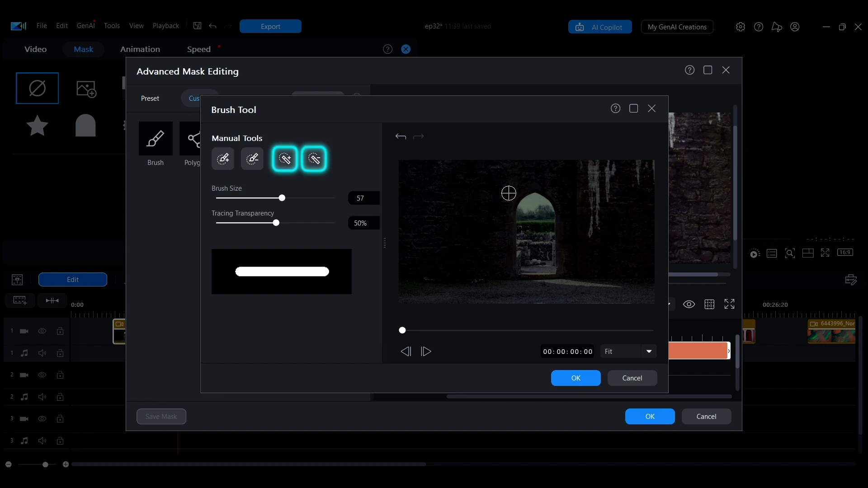868x488 pixels.
Task: Open My GenAI Creations
Action: click(677, 27)
